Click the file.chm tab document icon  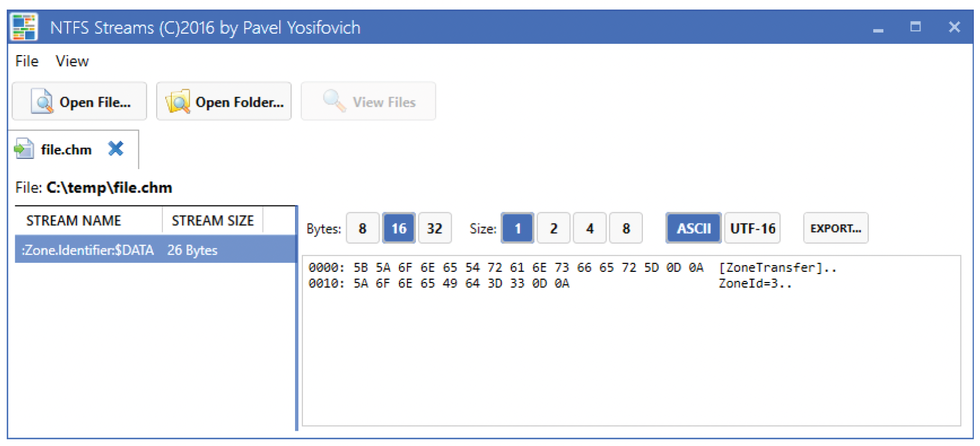(24, 149)
